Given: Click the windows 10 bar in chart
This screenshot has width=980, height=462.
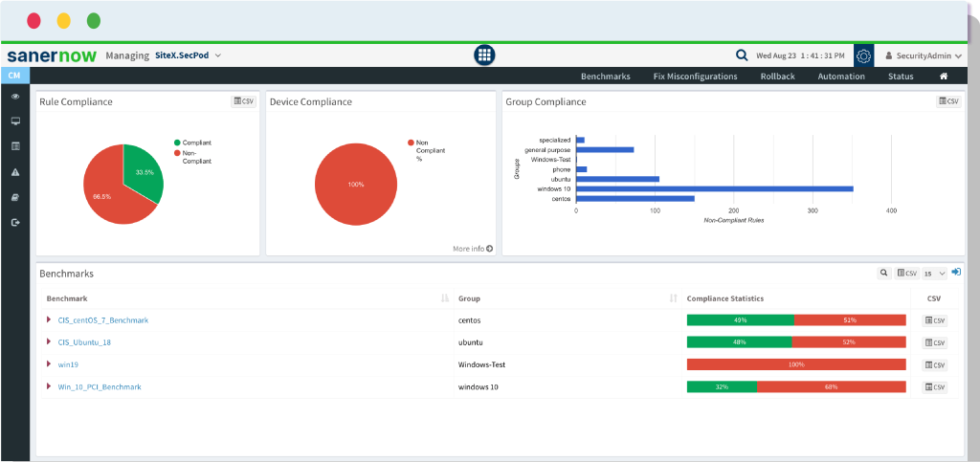Looking at the screenshot, I should (714, 188).
